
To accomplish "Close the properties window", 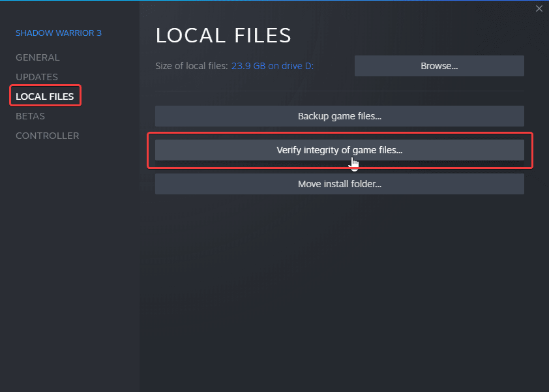I will [539, 8].
